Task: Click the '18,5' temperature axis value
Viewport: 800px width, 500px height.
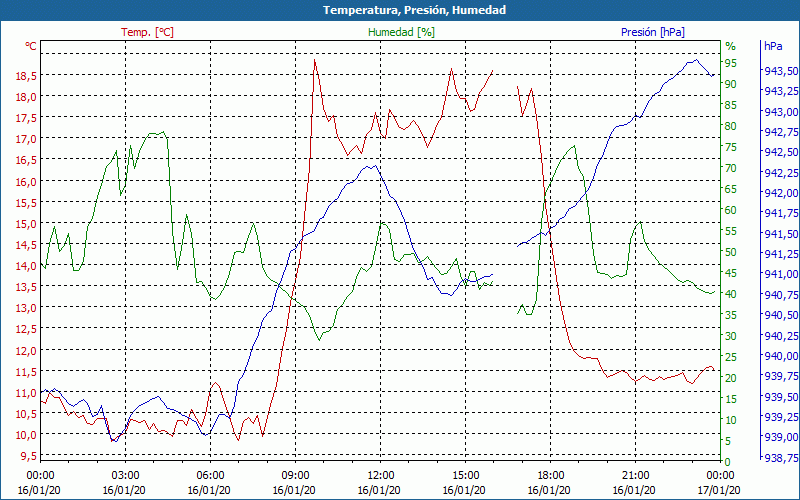Action: pos(26,76)
